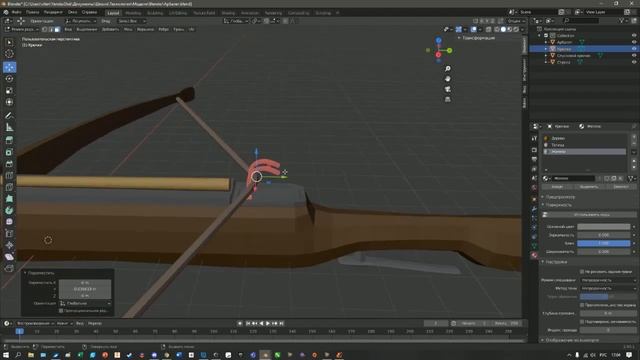Open the Object Data properties tab

[534, 246]
